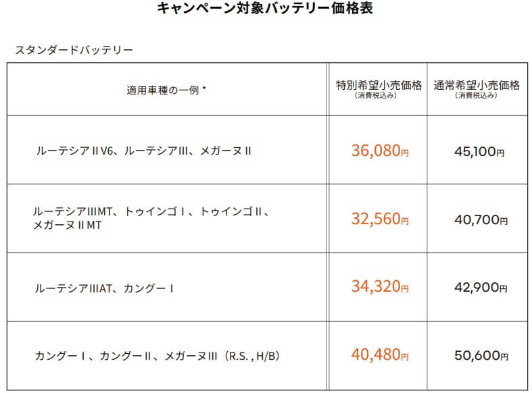Select the ルーテシア II V6 row text

[144, 151]
